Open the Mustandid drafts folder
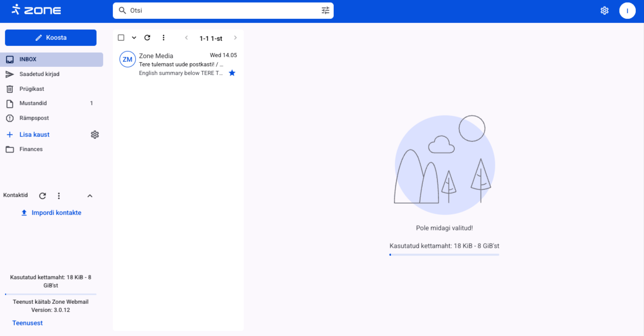The height and width of the screenshot is (336, 644). pos(33,103)
